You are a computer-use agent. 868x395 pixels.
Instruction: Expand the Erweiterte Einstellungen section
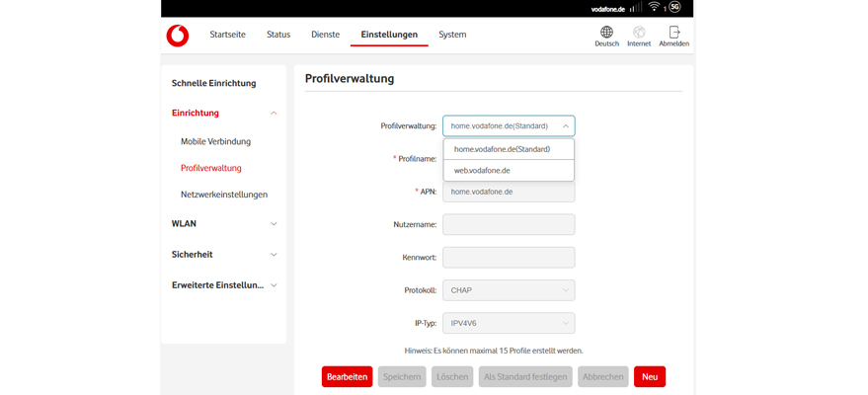tap(274, 285)
